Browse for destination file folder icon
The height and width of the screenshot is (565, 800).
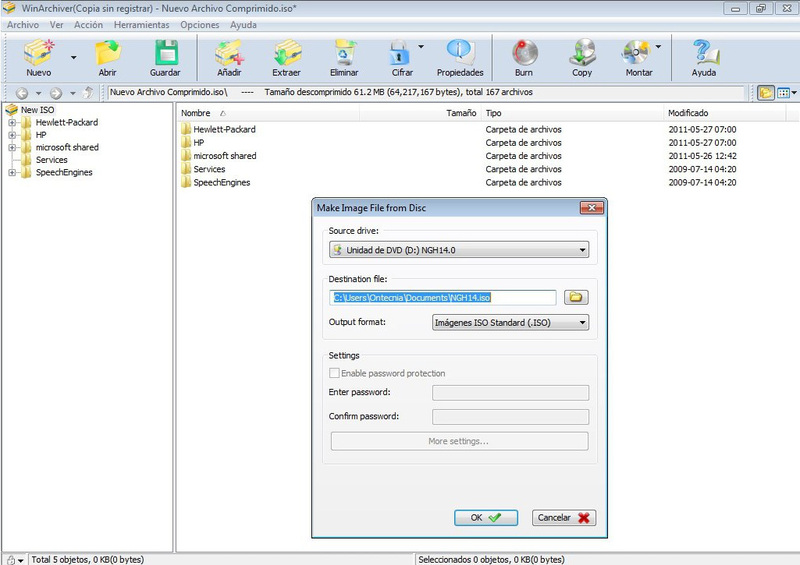click(576, 297)
